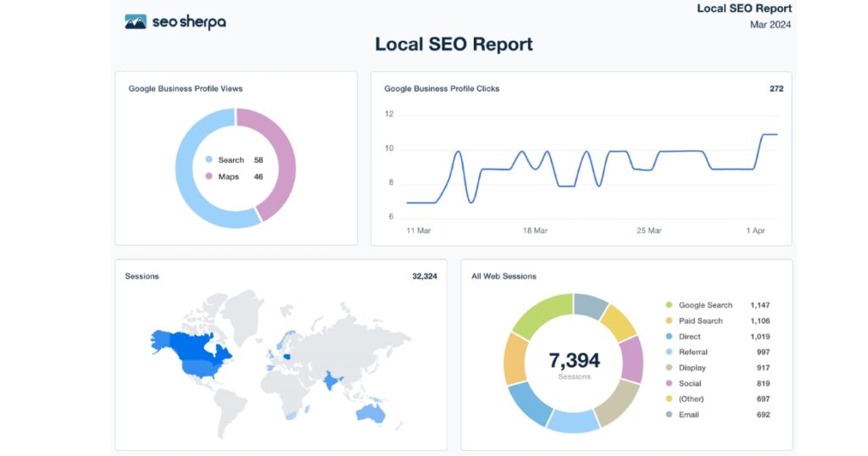This screenshot has width=868, height=456.
Task: Click the Referral legend item
Action: (693, 353)
